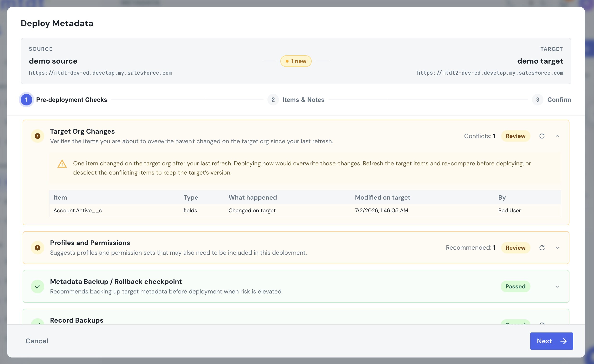Click the 'demo target' org name
This screenshot has height=364, width=594.
(540, 61)
